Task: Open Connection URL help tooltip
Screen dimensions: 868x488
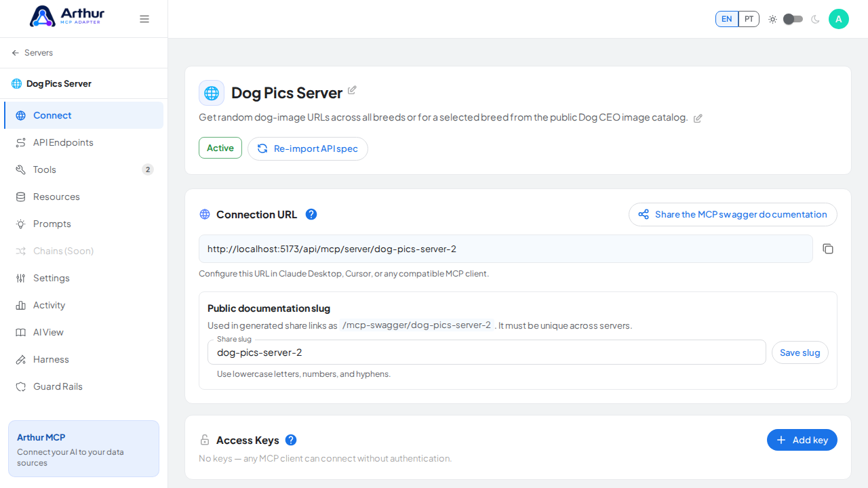Action: pyautogui.click(x=311, y=214)
